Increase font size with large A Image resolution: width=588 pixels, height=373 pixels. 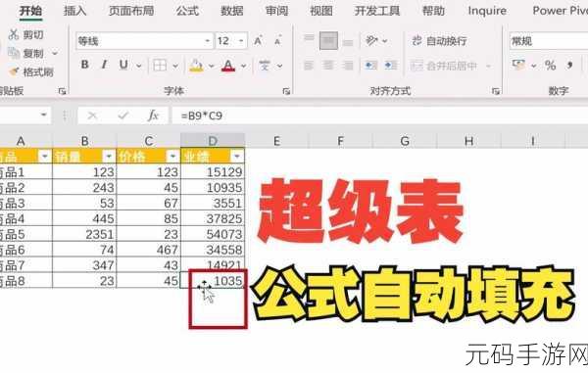pyautogui.click(x=258, y=40)
